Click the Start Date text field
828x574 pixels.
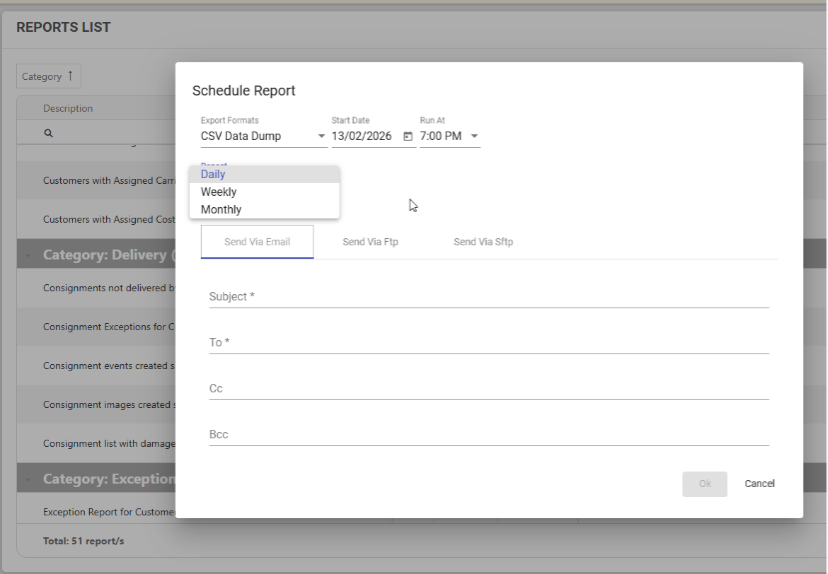pos(364,136)
